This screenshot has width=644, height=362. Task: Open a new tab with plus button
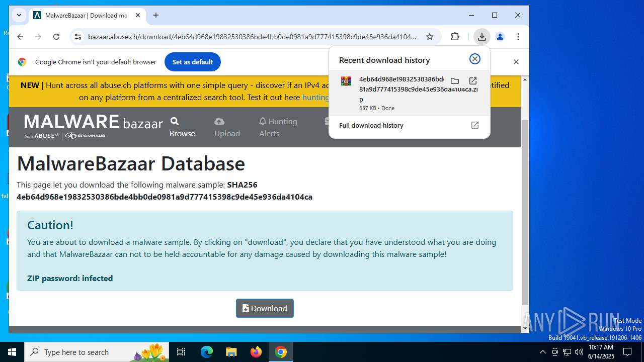coord(156,15)
